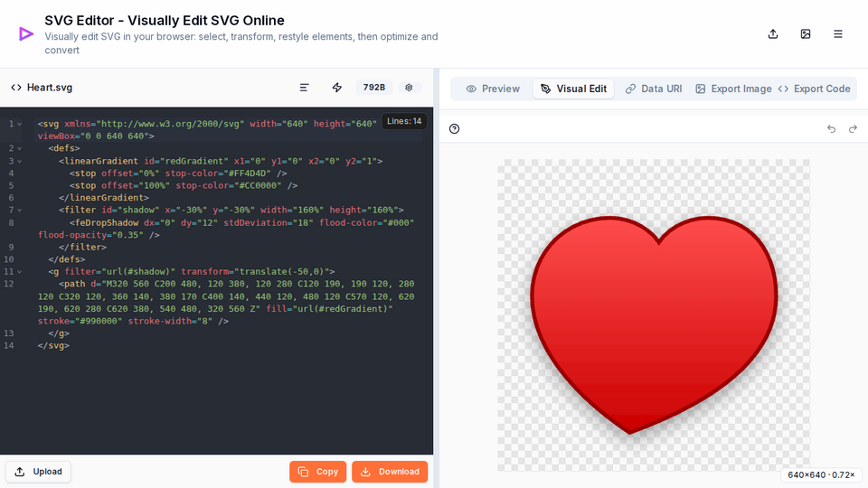868x488 pixels.
Task: Click the 792B file size badge
Action: point(374,88)
